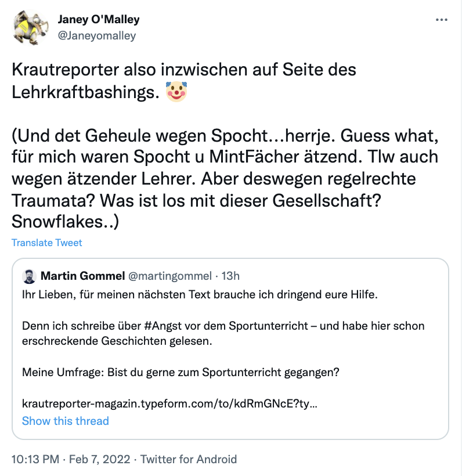Image resolution: width=462 pixels, height=476 pixels.
Task: Click the main tweet text about Krautreporter
Action: point(184,70)
